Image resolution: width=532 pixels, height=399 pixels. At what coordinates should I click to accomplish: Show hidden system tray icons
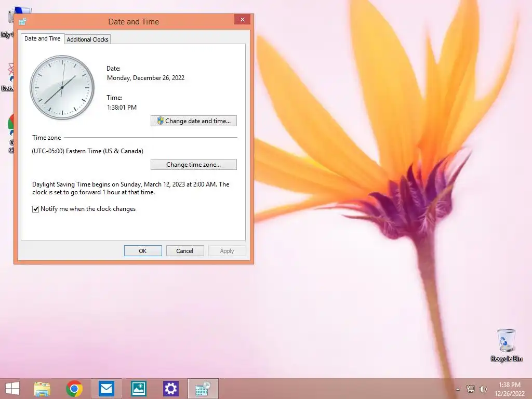coord(458,389)
